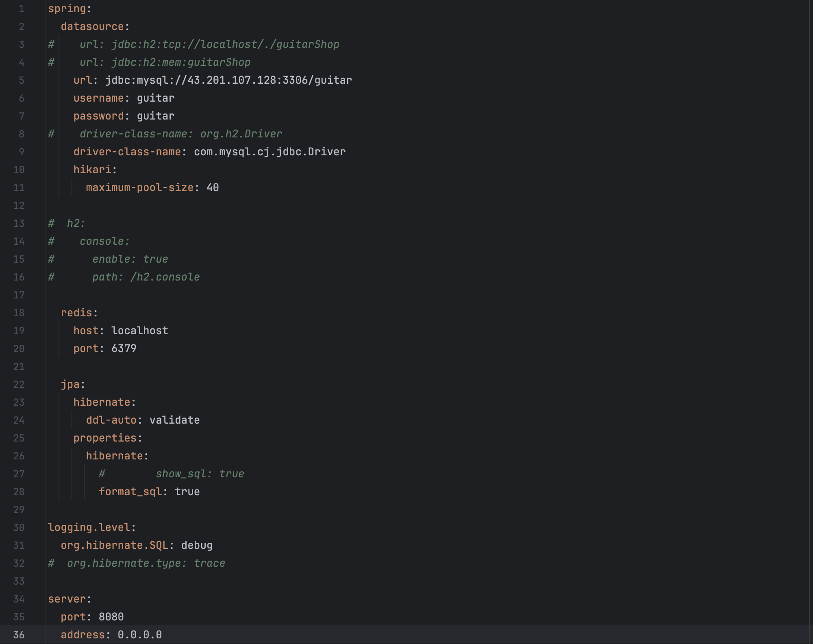Click the jpa key
813x644 pixels.
(x=70, y=384)
